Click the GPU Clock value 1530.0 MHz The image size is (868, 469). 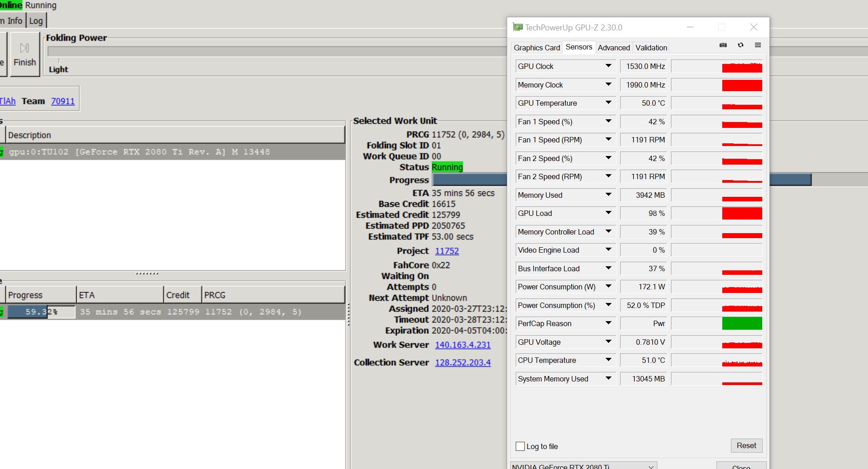pos(643,66)
